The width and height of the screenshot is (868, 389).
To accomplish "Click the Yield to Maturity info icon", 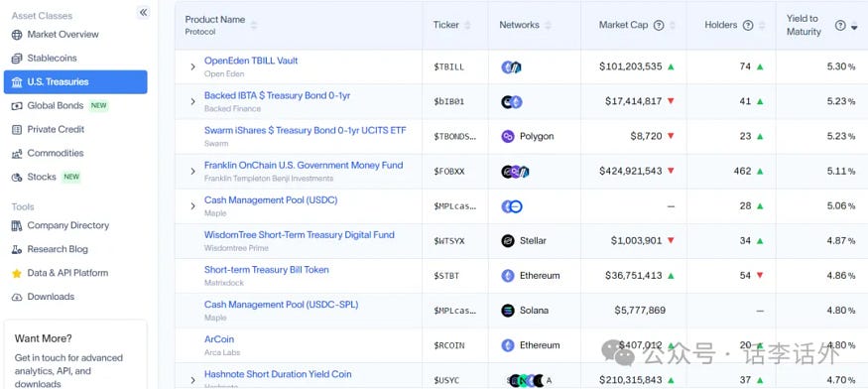I will 840,25.
